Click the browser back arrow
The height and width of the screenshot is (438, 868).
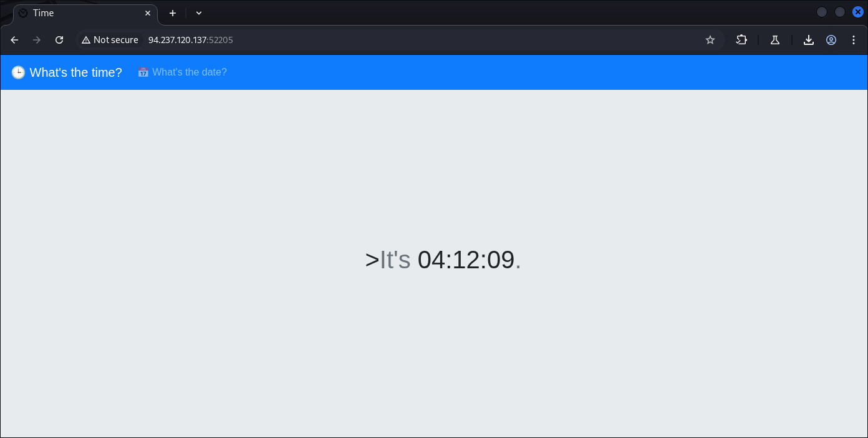click(x=14, y=40)
